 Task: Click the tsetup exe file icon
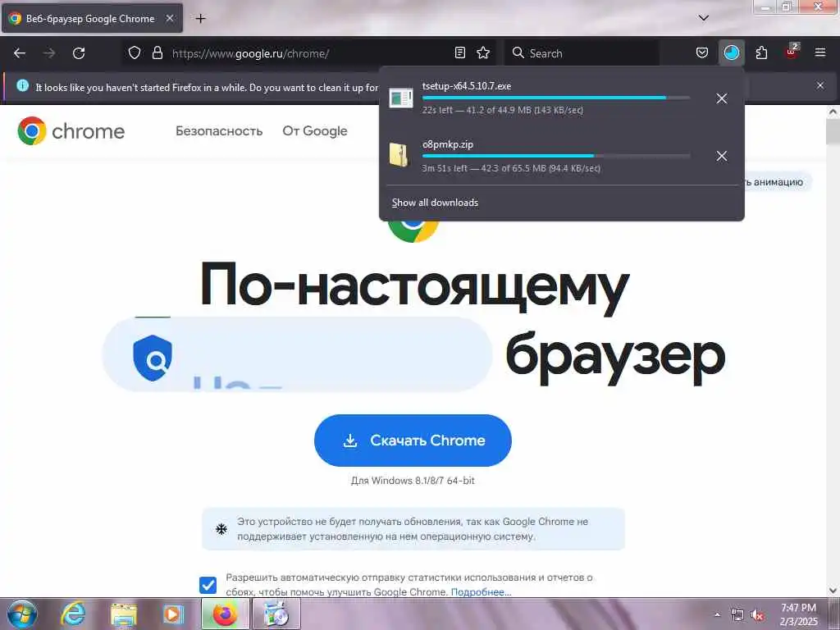(x=400, y=98)
